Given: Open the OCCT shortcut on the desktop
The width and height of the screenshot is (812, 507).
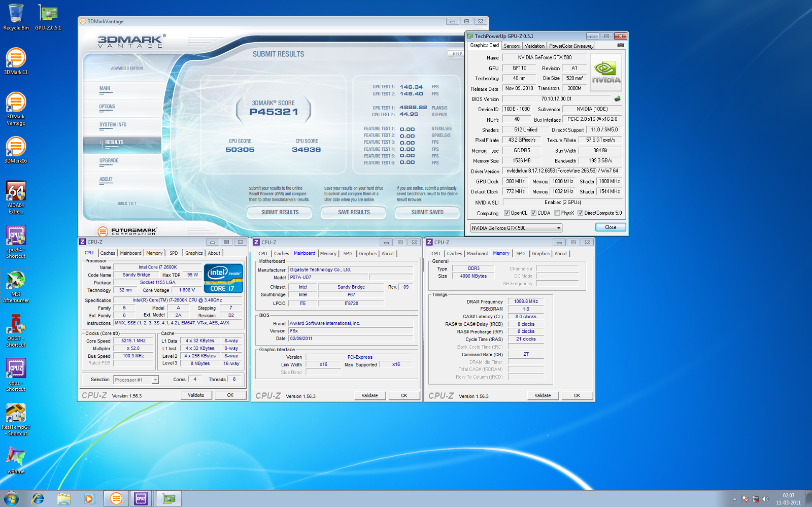Looking at the screenshot, I should (16, 330).
